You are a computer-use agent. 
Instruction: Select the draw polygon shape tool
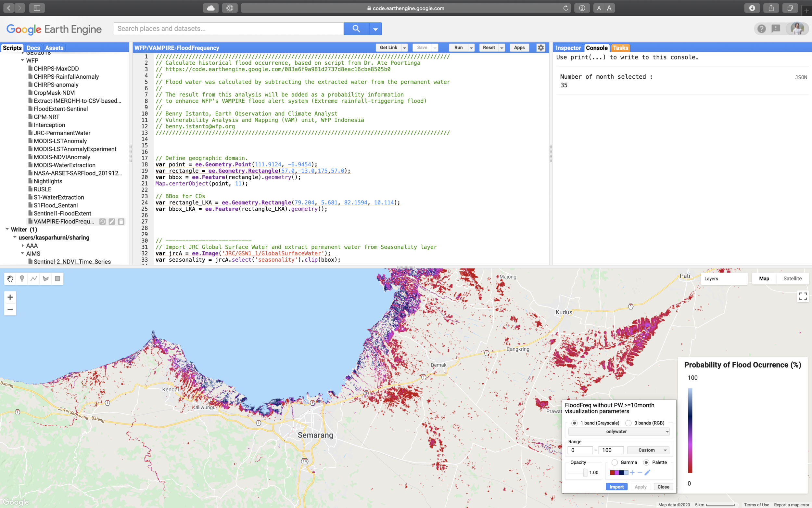click(46, 279)
